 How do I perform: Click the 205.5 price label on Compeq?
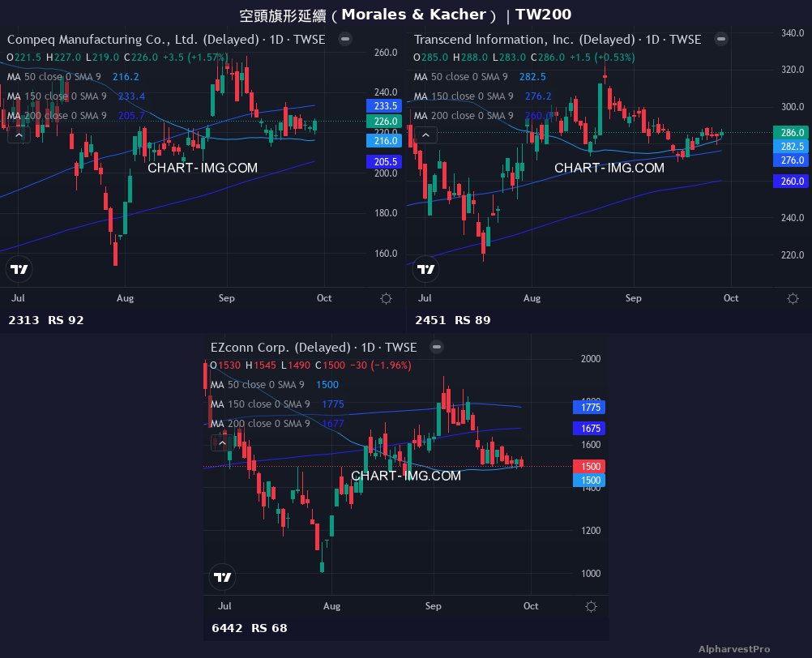(384, 161)
